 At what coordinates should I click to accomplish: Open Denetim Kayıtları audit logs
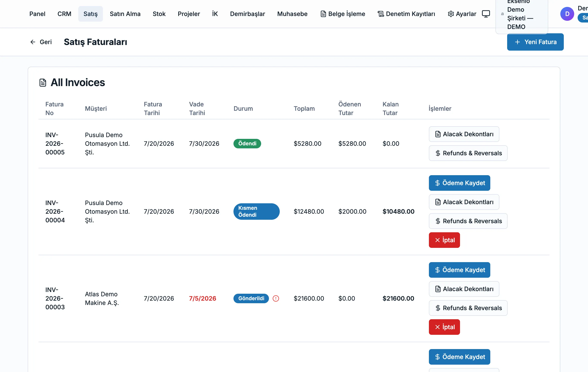coord(406,14)
